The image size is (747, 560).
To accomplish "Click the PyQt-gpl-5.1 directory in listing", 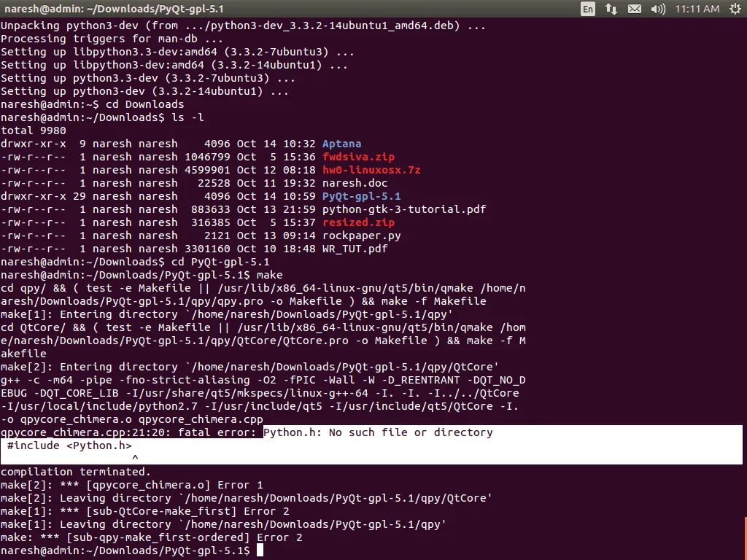I will 361,196.
